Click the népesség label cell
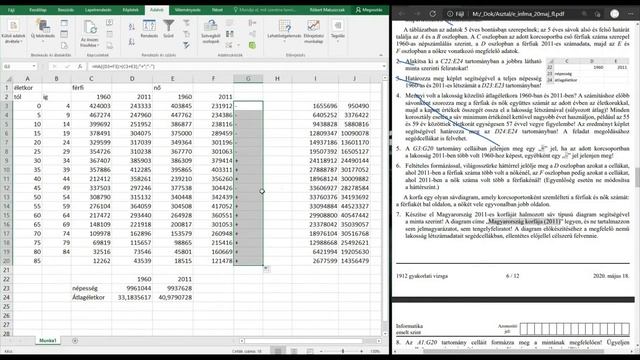The width and height of the screenshot is (640, 360). pyautogui.click(x=91, y=288)
